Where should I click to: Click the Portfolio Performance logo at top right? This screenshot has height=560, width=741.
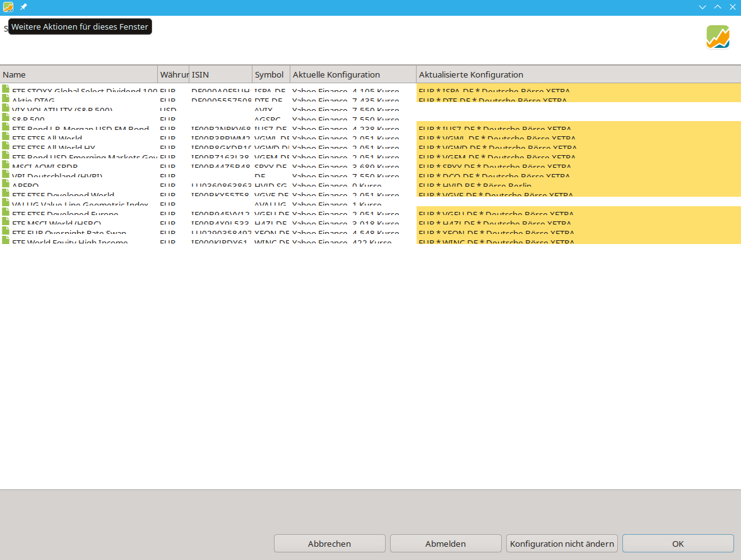(x=718, y=37)
